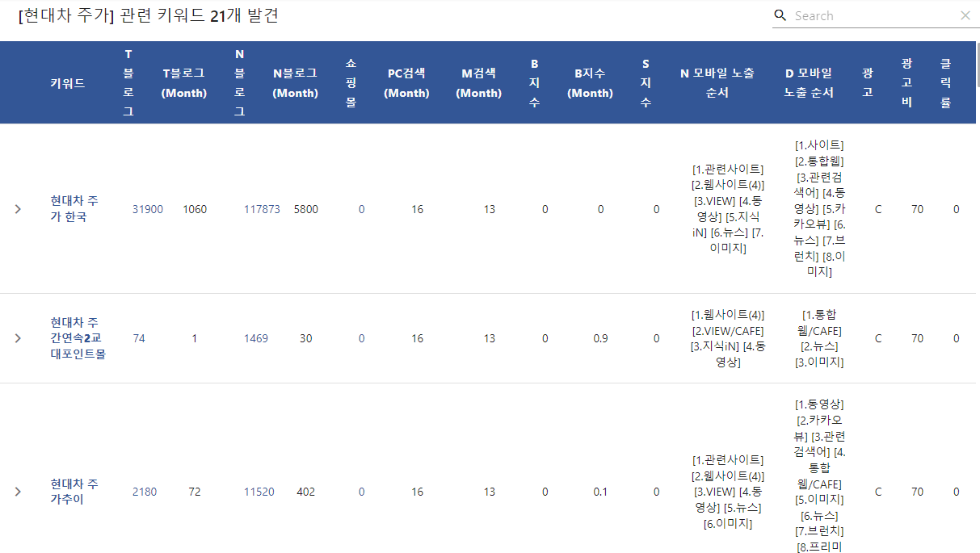980x553 pixels.
Task: Select keyword 현대차 주가주이
Action: tap(74, 492)
